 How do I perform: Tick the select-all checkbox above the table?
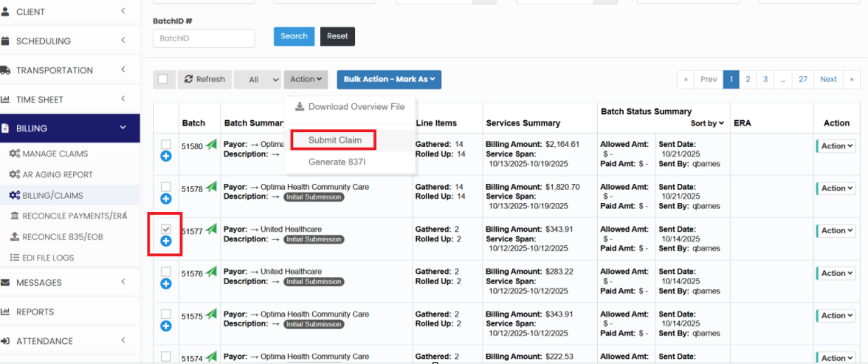click(x=163, y=80)
